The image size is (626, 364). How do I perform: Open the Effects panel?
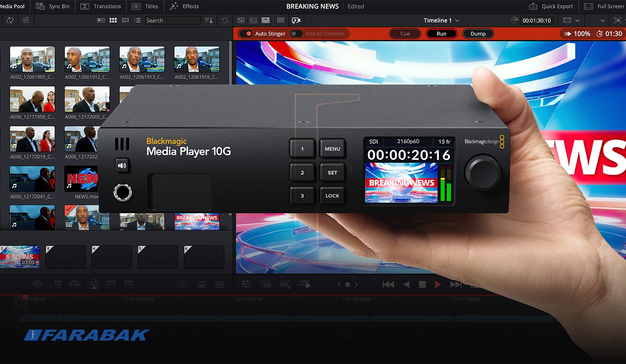pos(184,7)
